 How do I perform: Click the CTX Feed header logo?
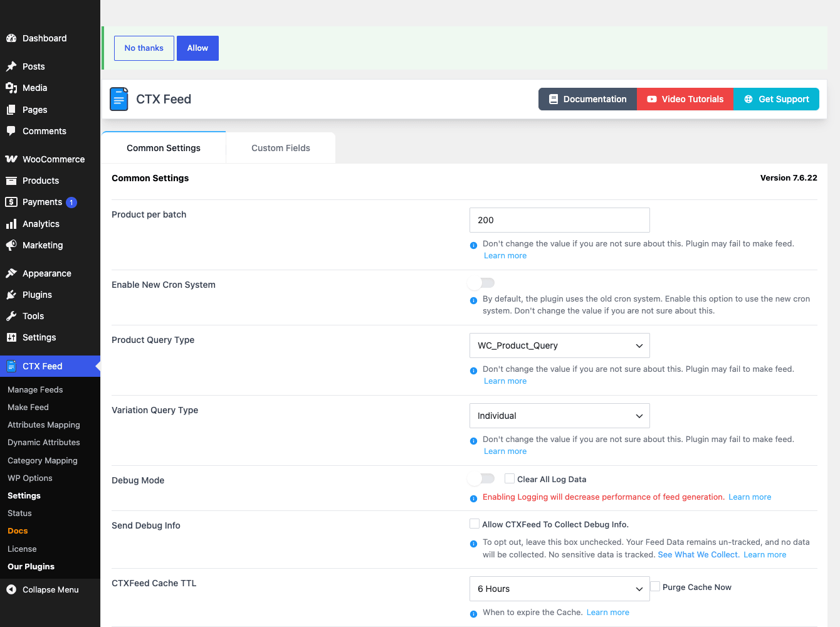119,99
